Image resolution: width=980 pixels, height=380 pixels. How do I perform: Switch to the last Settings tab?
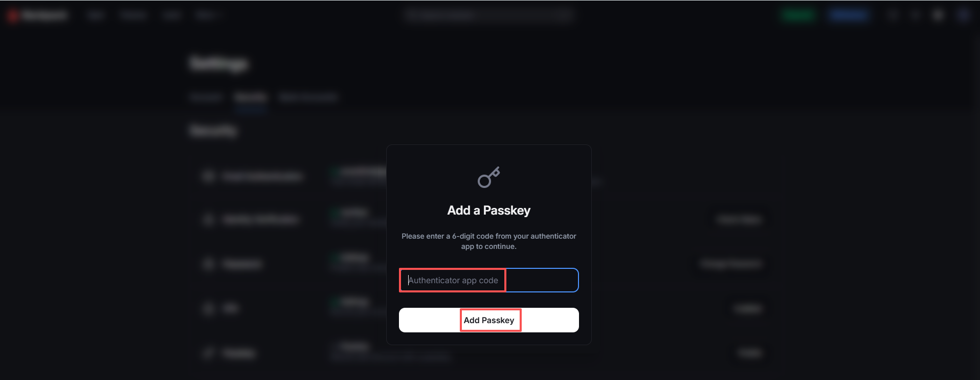click(x=308, y=97)
